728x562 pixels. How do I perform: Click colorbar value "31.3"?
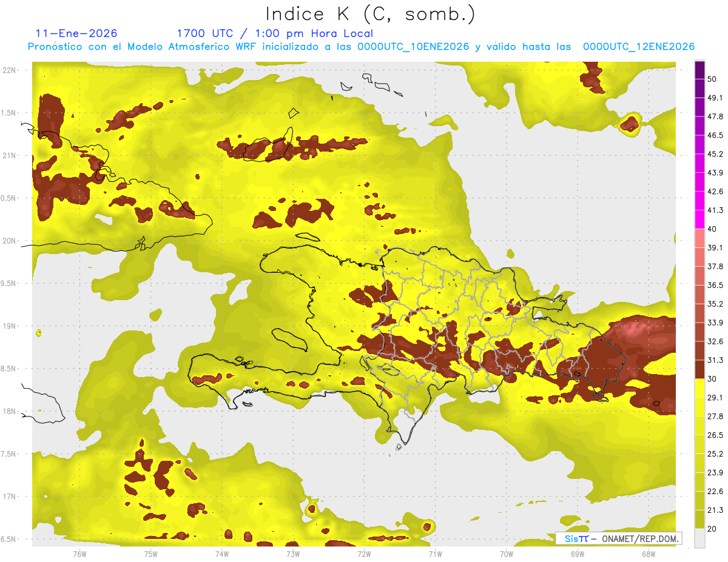[x=715, y=360]
